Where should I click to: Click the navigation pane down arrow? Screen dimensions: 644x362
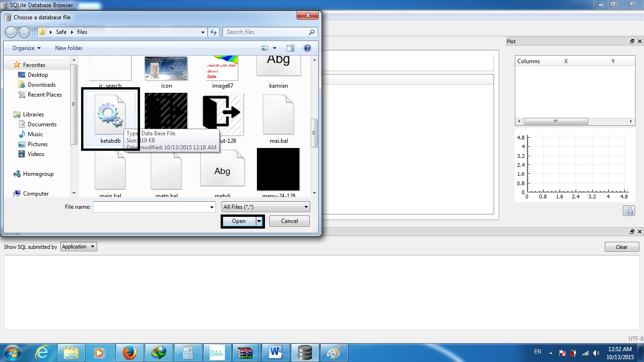74,193
